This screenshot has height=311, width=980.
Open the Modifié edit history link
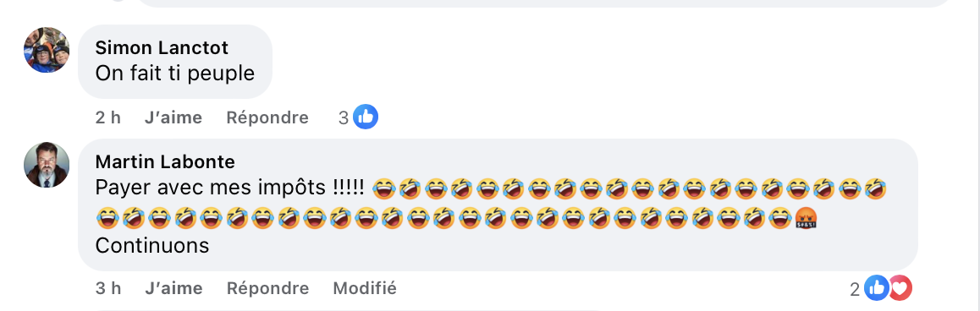click(365, 288)
